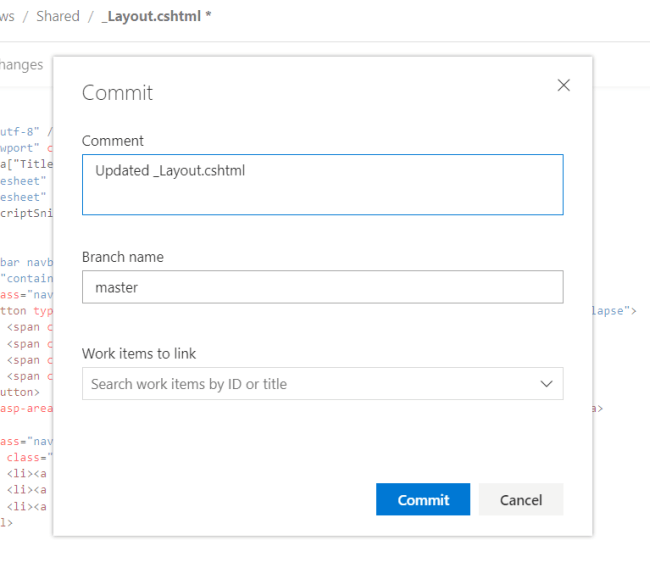Click the code ending with lapse"> at right

609,311
